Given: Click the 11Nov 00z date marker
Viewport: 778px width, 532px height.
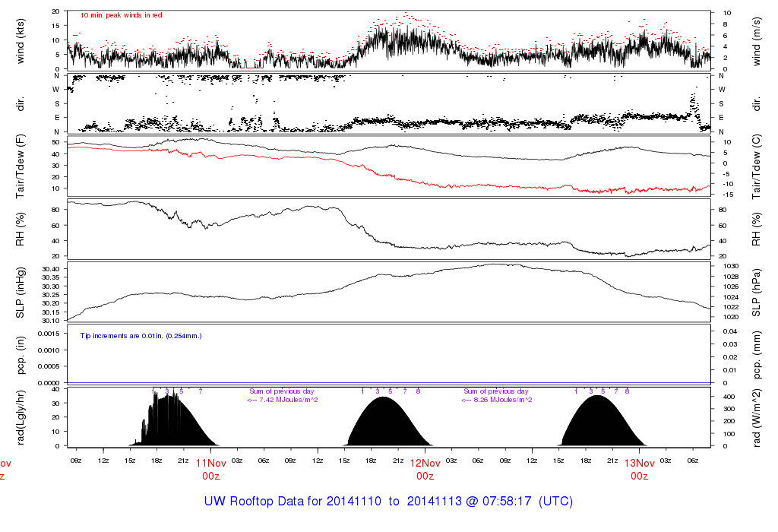Looking at the screenshot, I should pos(211,469).
